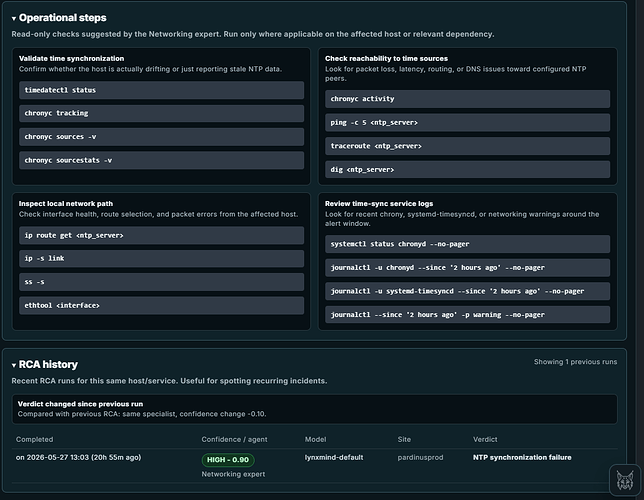Image resolution: width=644 pixels, height=500 pixels.
Task: Select the 'dig <ntp_server>' command
Action: [467, 170]
